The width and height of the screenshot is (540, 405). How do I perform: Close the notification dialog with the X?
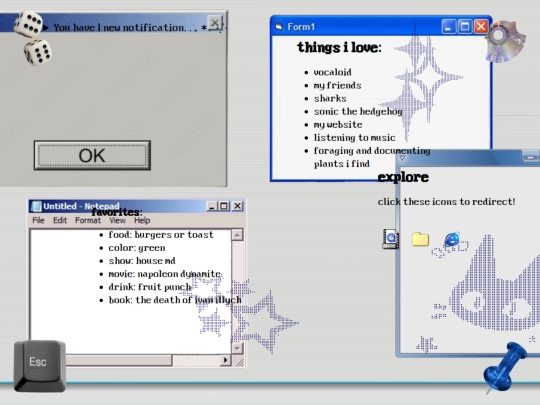coord(215,23)
